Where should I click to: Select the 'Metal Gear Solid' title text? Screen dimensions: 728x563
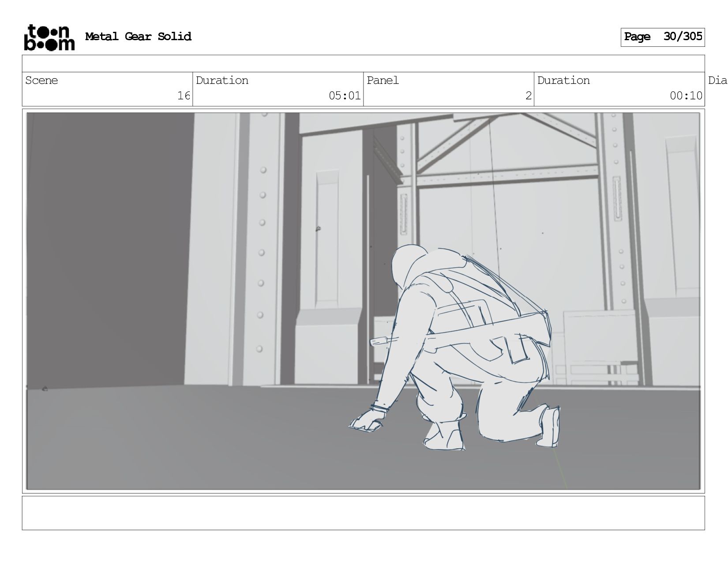coord(138,37)
